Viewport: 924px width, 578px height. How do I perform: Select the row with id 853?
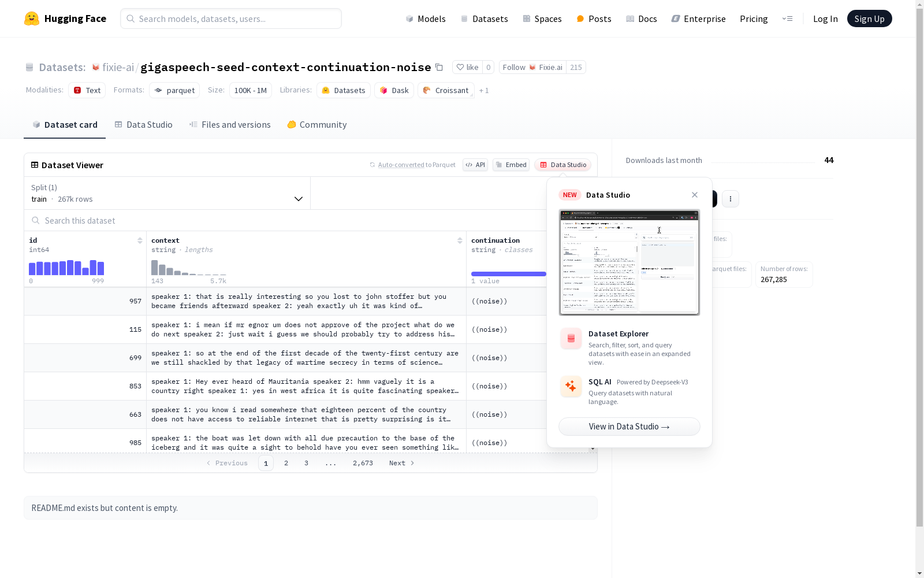[x=285, y=386]
